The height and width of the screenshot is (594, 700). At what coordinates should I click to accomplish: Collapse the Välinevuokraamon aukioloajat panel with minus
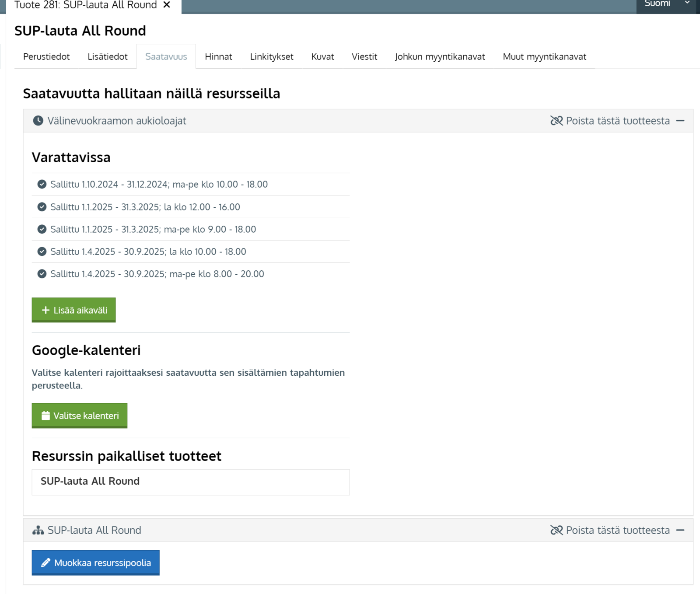(680, 121)
